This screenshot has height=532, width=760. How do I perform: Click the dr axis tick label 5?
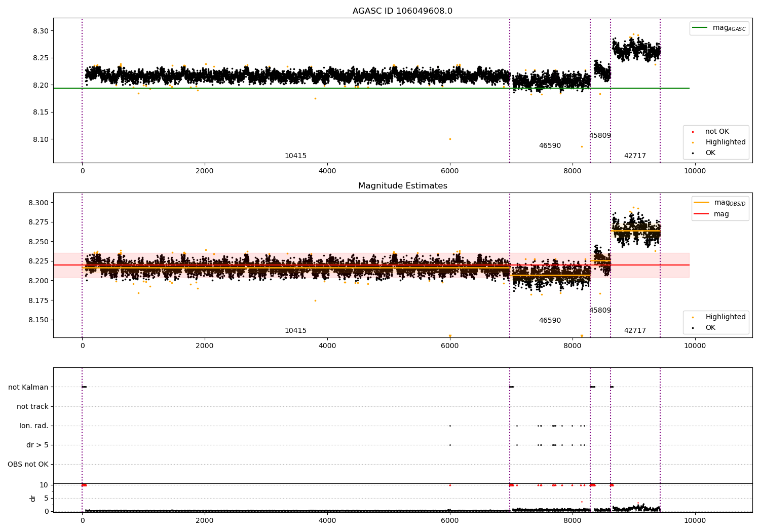46,499
